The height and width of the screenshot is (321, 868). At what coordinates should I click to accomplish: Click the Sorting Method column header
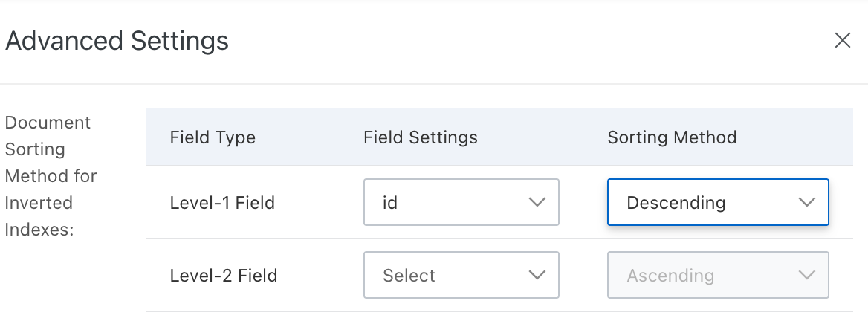pos(672,137)
